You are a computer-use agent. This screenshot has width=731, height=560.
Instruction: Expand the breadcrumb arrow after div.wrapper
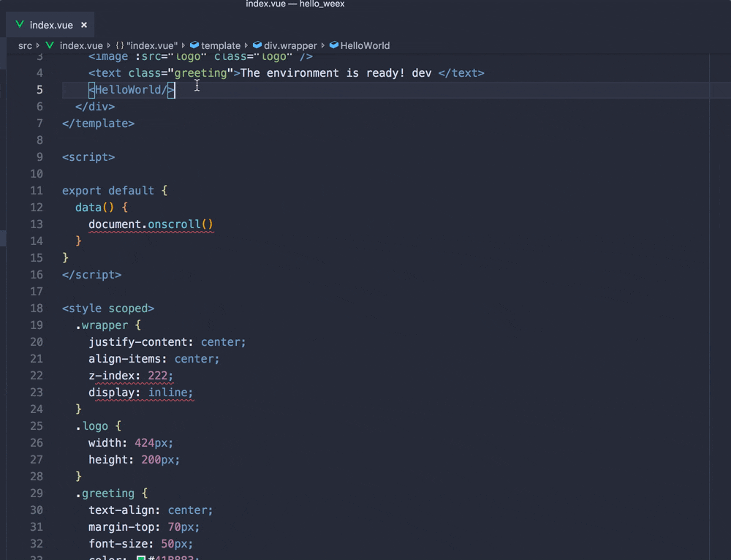click(323, 45)
